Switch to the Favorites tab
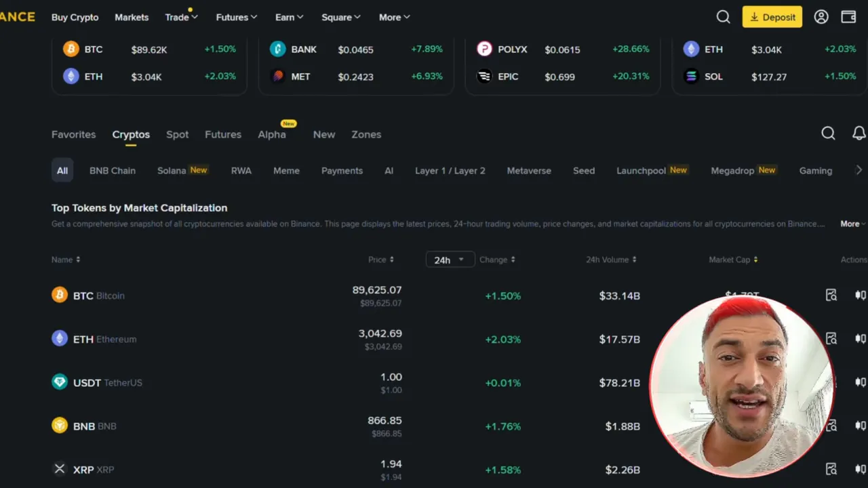Screen dimensions: 868x488 click(73, 134)
